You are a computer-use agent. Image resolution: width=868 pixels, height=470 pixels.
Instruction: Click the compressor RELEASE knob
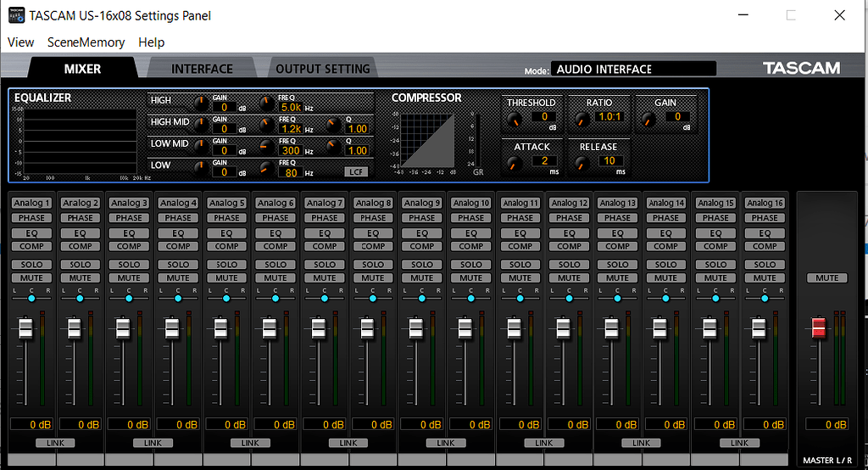pos(581,164)
